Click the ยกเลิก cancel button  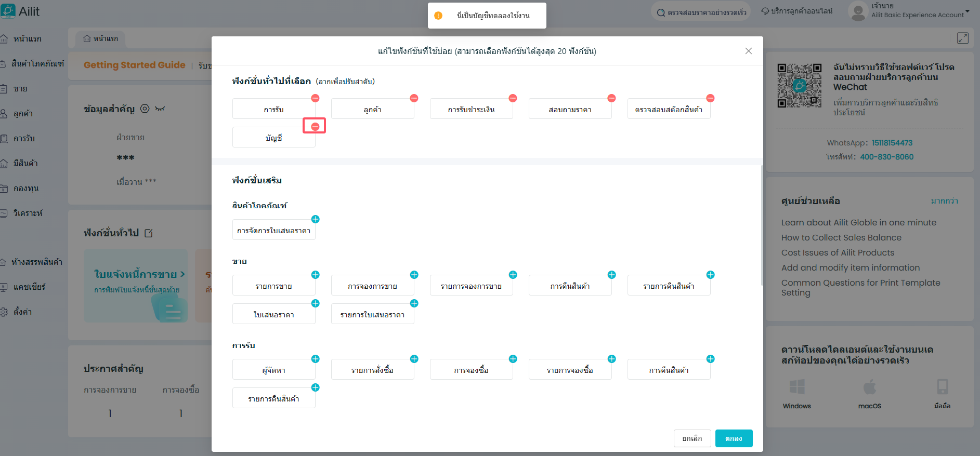point(692,438)
